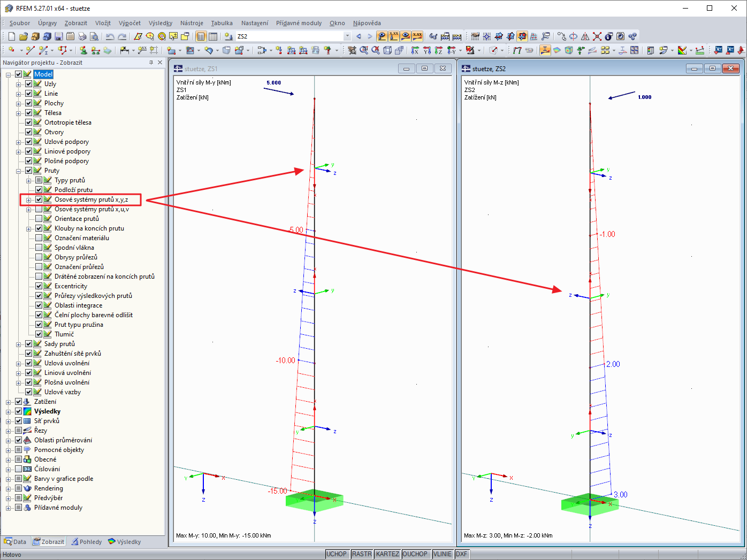Expand the Rendering tree node

coord(9,489)
